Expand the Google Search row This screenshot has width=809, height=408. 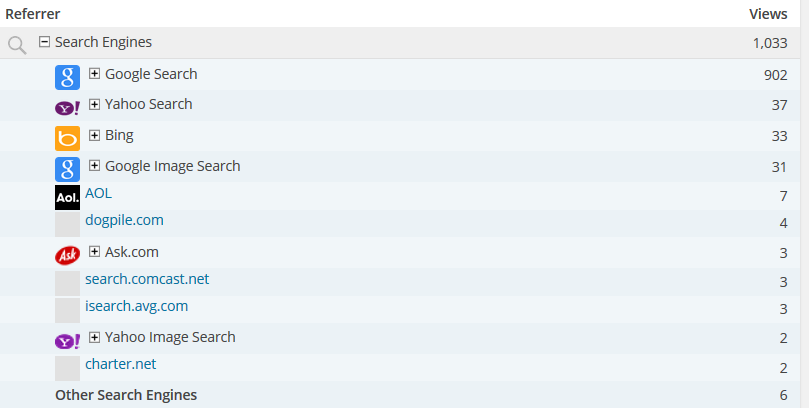point(95,73)
